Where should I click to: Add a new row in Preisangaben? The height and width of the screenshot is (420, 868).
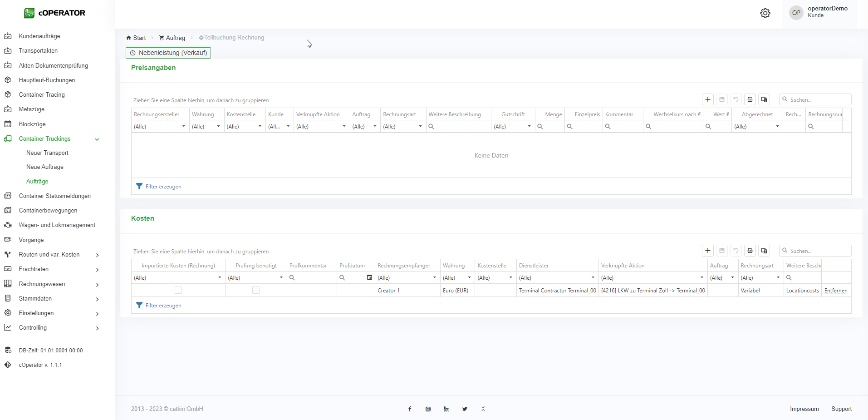click(x=707, y=99)
